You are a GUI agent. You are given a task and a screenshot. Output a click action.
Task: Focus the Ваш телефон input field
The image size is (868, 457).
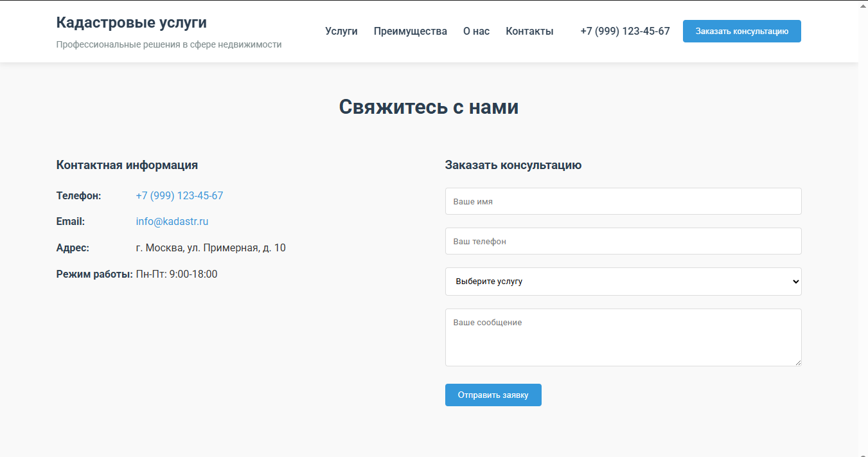tap(623, 241)
